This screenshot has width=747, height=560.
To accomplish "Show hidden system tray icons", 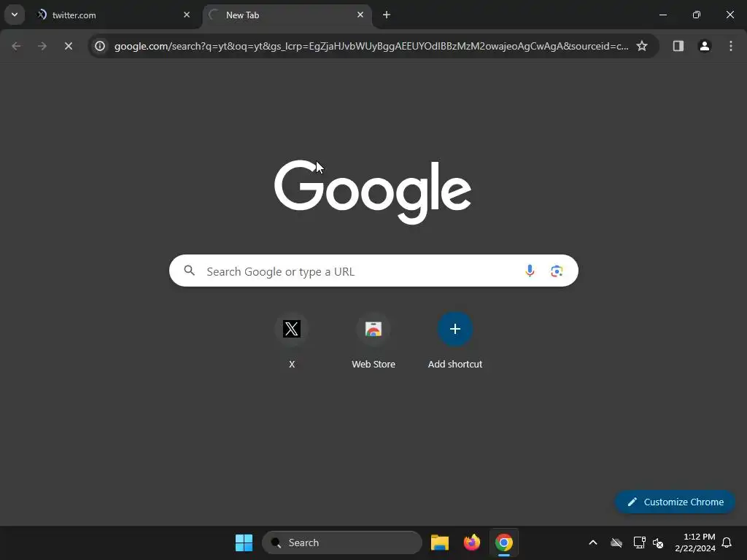I will pos(593,542).
